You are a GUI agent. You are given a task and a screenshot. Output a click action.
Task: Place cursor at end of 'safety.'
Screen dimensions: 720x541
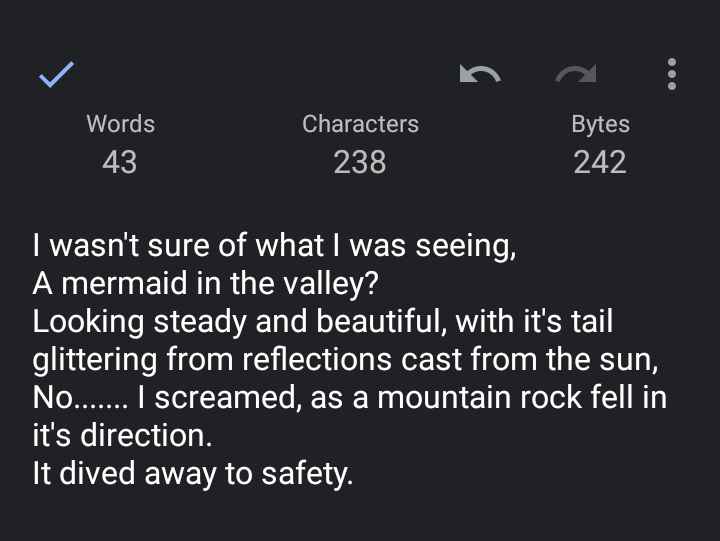353,473
